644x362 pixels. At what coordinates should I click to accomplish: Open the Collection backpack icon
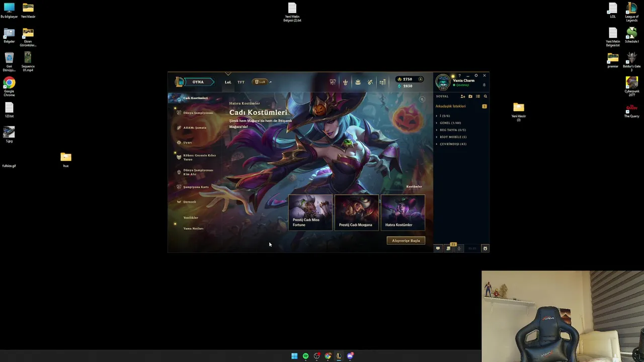pos(358,82)
